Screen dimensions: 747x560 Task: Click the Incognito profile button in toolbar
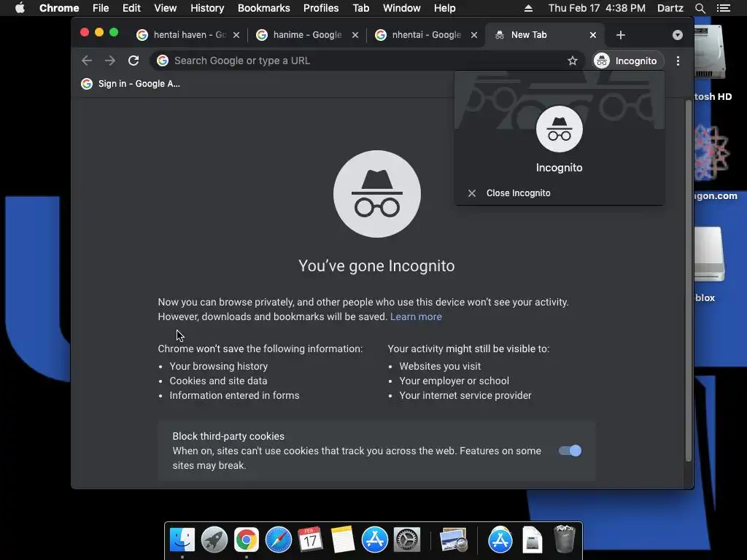coord(628,61)
